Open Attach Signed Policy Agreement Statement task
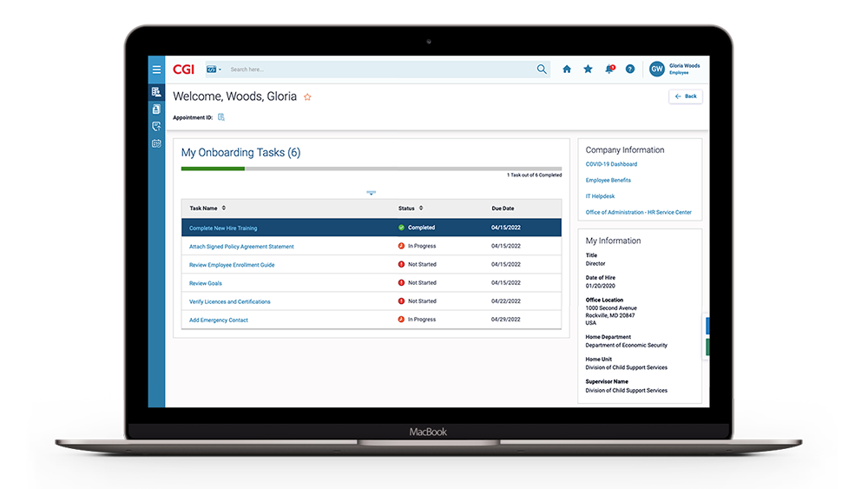 [x=241, y=247]
